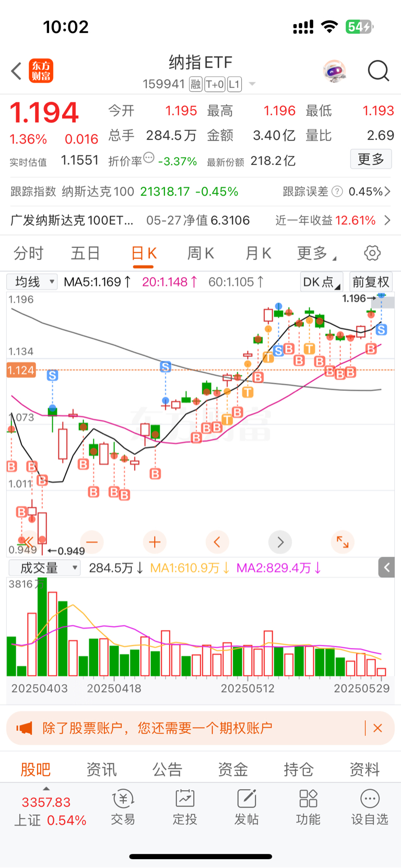Move chart left with arrow icon
This screenshot has height=868, width=401.
point(217,542)
